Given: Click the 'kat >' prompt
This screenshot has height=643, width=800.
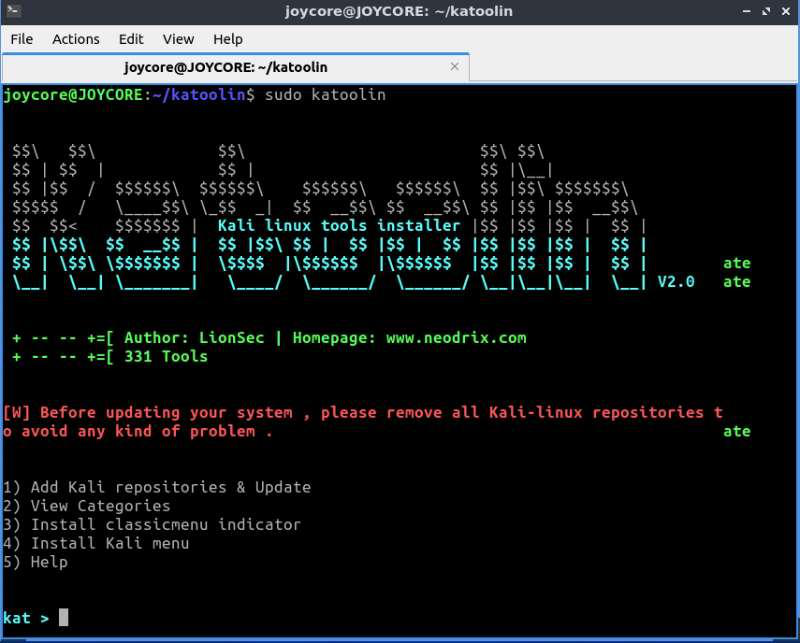Looking at the screenshot, I should tap(26, 618).
